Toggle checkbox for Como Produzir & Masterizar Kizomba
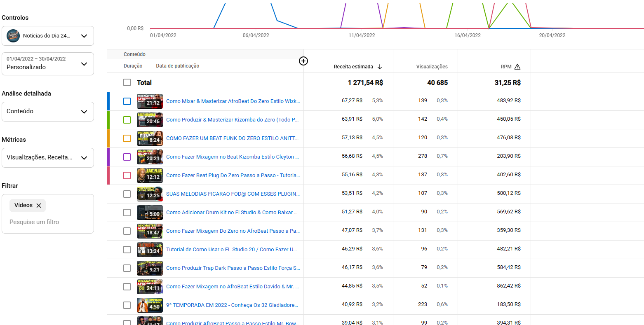Viewport: 644px width, 325px height. coord(127,120)
